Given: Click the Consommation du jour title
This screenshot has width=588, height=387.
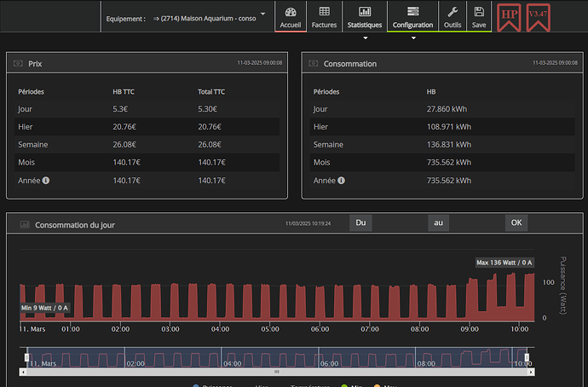Looking at the screenshot, I should pyautogui.click(x=75, y=225).
